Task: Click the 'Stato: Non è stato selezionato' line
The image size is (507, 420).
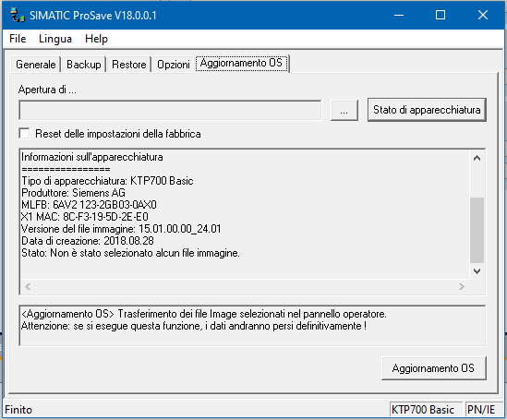Action: 130,253
